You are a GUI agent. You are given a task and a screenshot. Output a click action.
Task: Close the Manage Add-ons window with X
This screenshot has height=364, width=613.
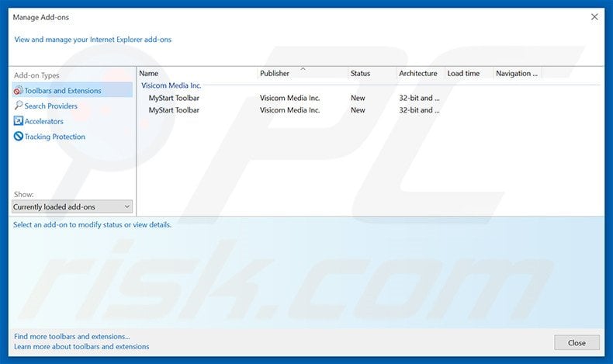click(594, 17)
